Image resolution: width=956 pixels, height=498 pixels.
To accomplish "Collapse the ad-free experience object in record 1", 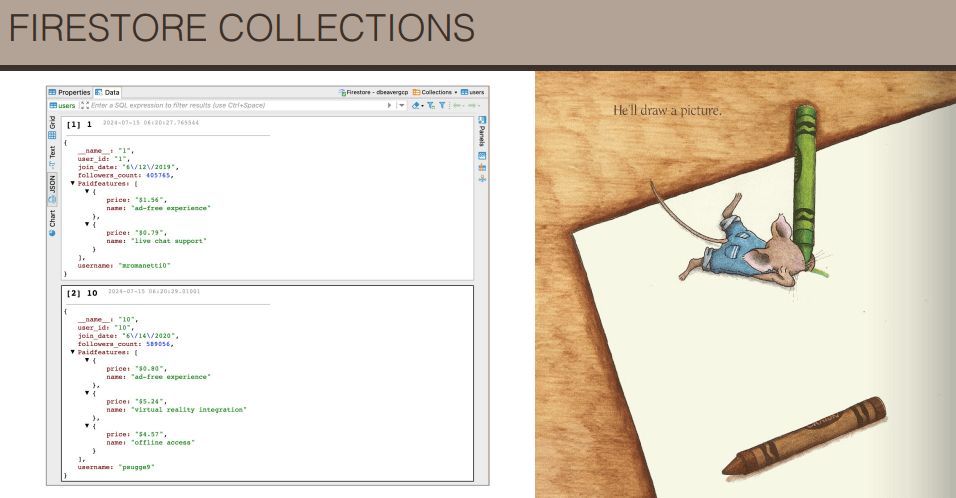I will click(x=87, y=191).
